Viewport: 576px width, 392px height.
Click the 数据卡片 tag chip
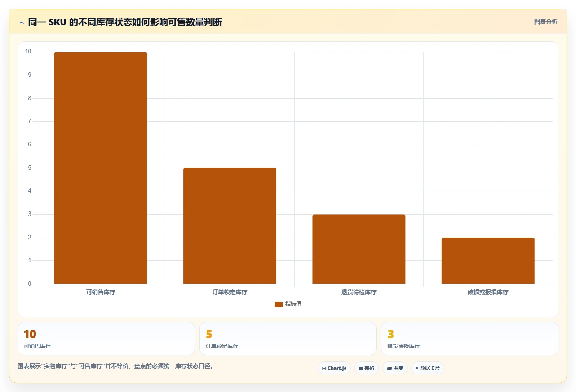click(x=428, y=368)
